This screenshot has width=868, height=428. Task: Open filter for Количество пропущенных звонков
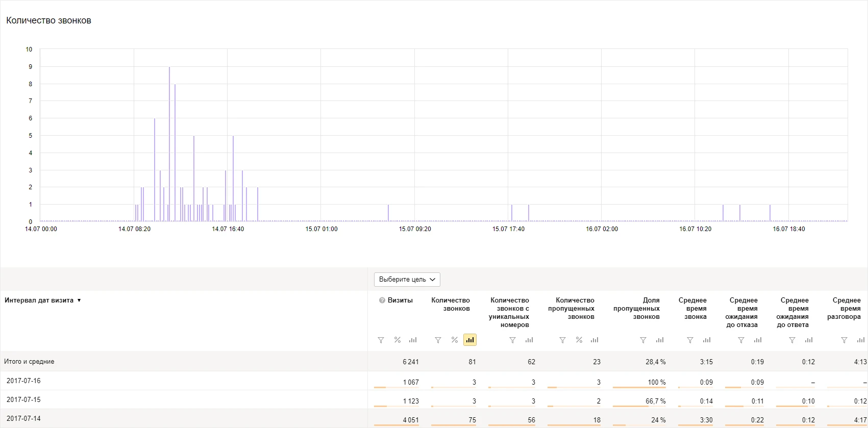pyautogui.click(x=562, y=340)
